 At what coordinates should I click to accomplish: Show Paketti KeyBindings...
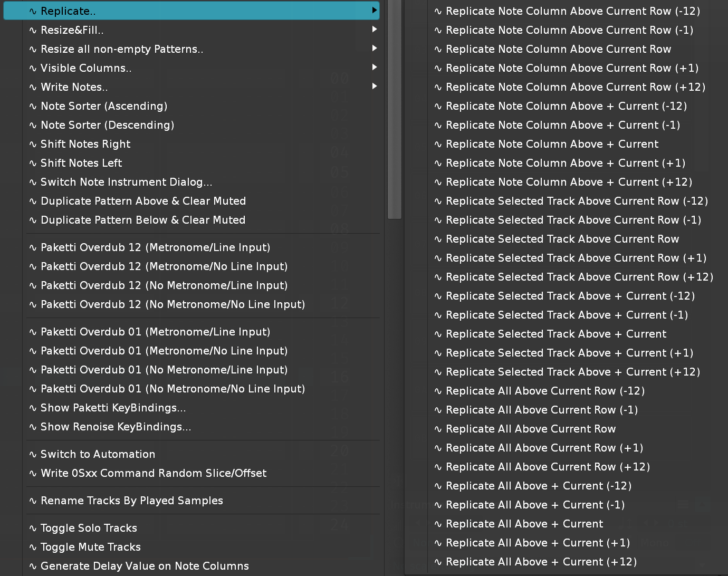113,408
